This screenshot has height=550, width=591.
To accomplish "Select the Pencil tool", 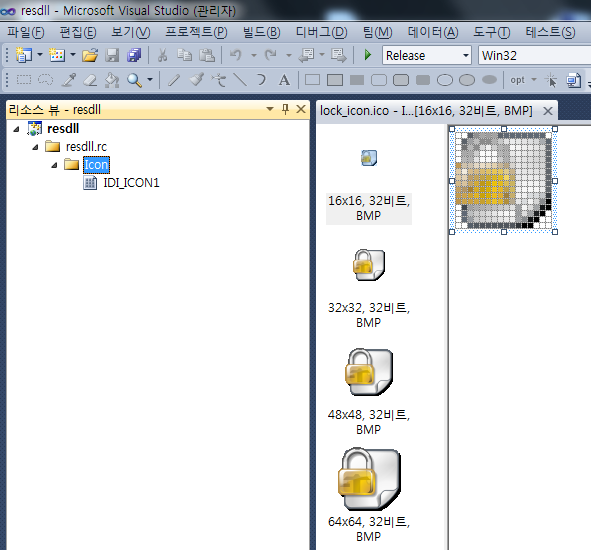I will click(x=174, y=80).
